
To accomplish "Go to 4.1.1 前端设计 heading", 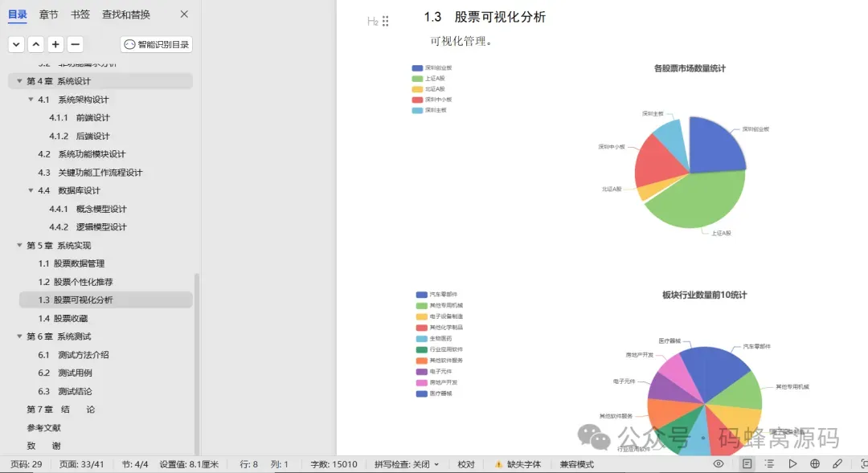I will (79, 118).
